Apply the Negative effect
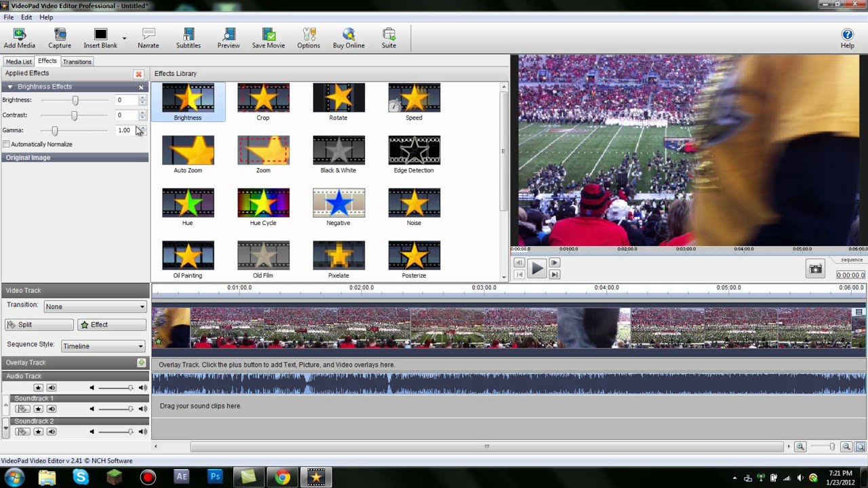The image size is (868, 488). [338, 207]
